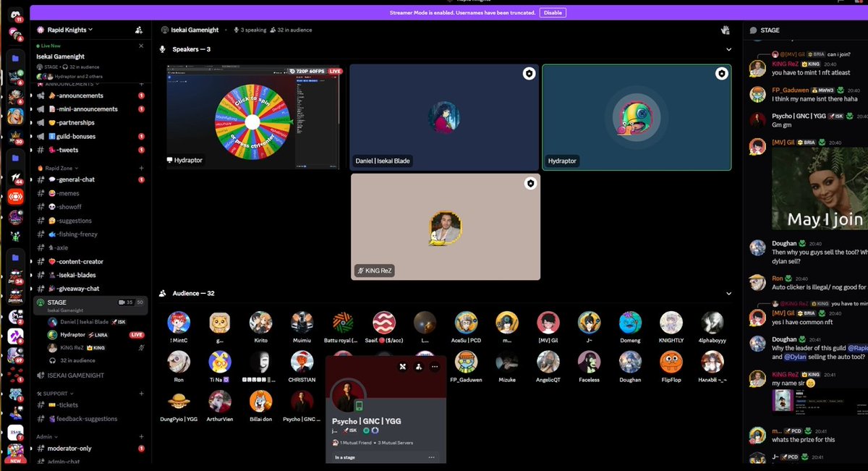The image size is (868, 471).
Task: Open the -partnerships channel
Action: click(x=90, y=122)
